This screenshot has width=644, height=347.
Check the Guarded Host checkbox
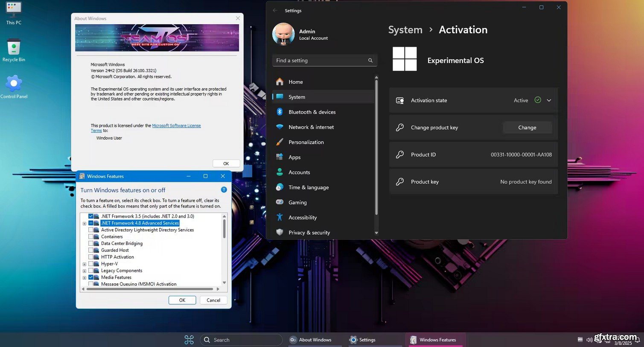coord(91,251)
